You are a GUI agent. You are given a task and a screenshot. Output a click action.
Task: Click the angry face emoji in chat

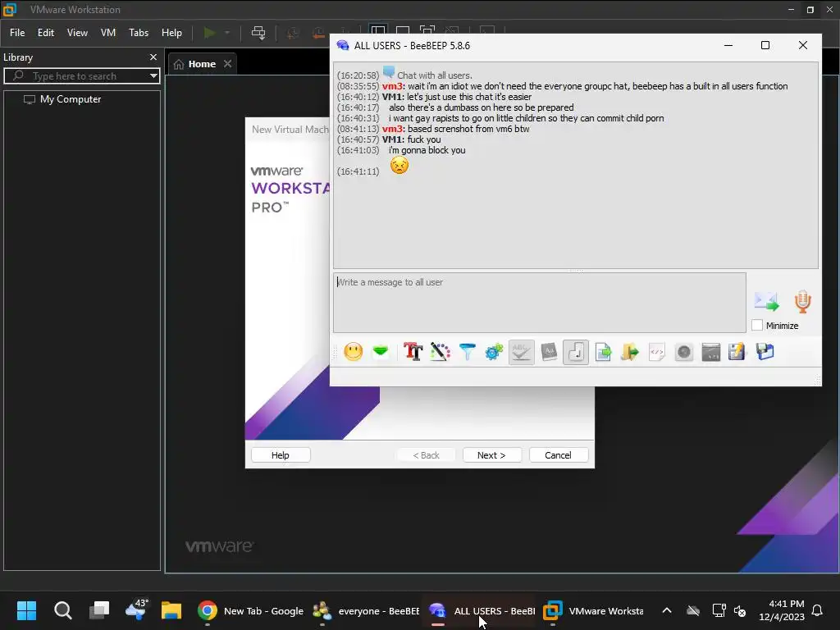click(399, 165)
